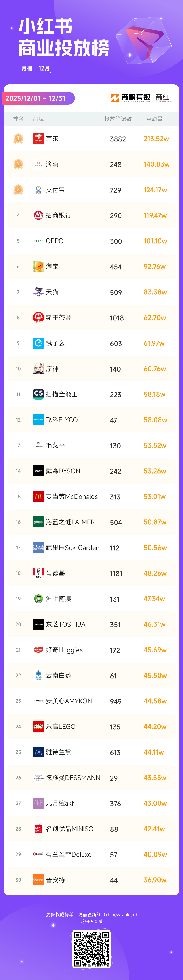183x980 pixels.
Task: Click the 京东 brand logo icon
Action: click(38, 139)
